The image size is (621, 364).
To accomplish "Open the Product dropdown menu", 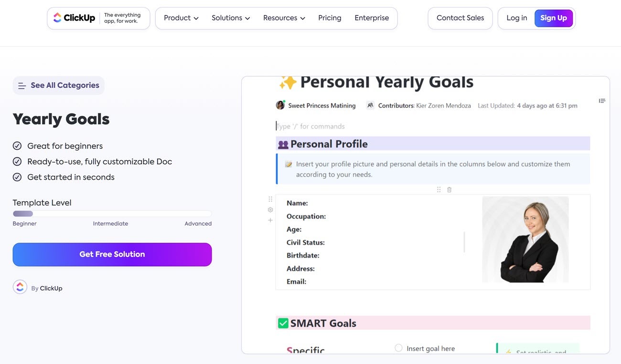I will [x=181, y=18].
